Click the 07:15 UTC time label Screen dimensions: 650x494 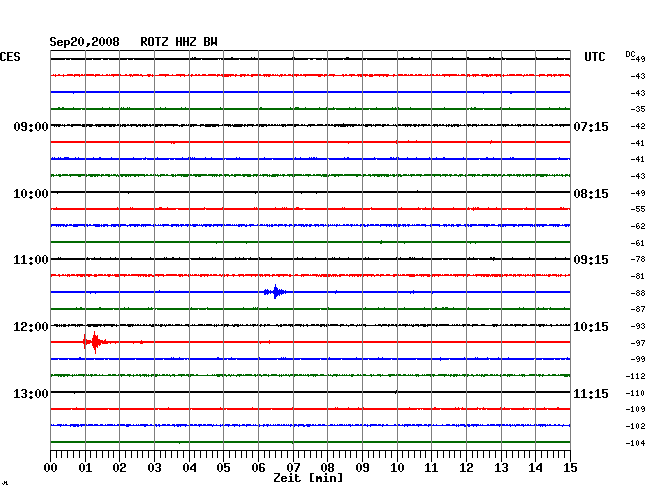pyautogui.click(x=591, y=126)
